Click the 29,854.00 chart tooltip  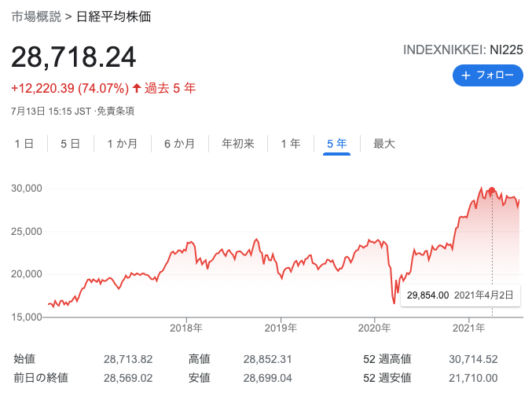click(460, 295)
